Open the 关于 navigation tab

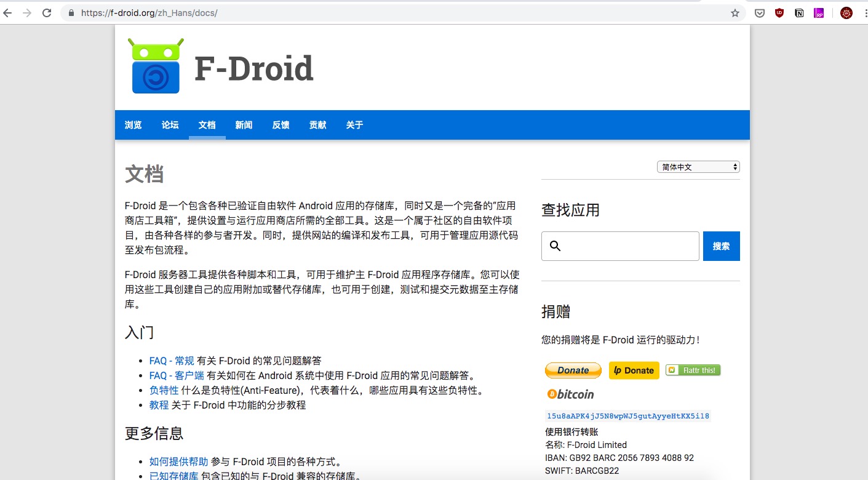tap(354, 125)
